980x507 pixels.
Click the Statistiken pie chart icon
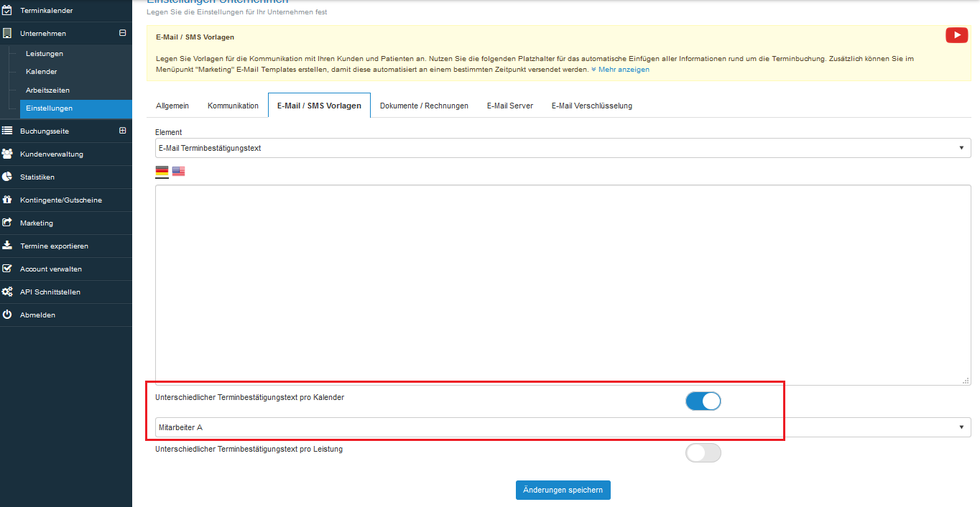(x=7, y=177)
